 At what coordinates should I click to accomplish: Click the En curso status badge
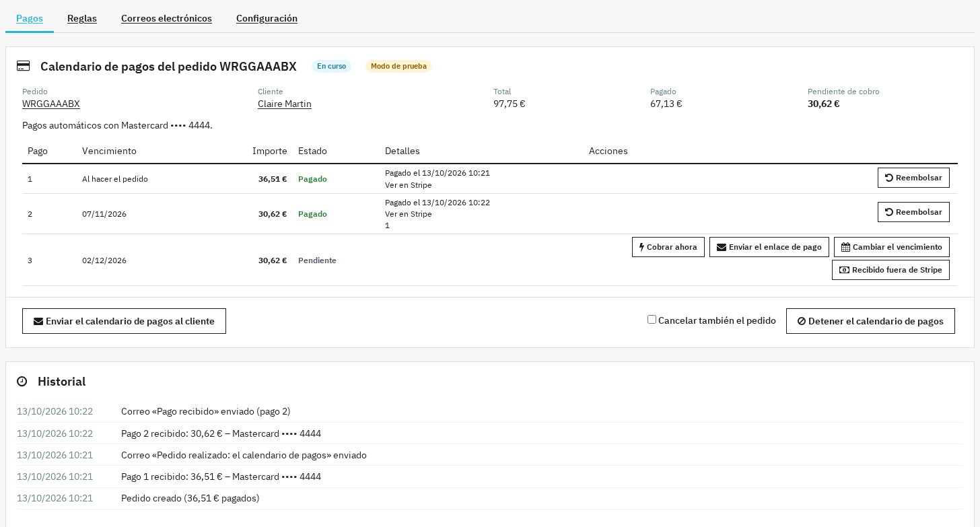331,66
